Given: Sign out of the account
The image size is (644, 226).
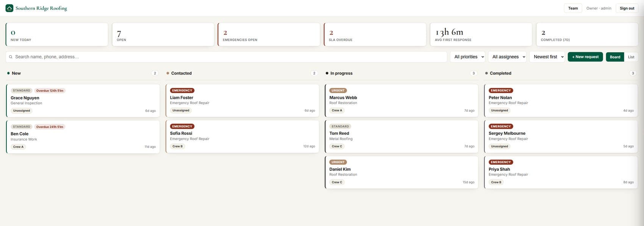Looking at the screenshot, I should (x=627, y=8).
